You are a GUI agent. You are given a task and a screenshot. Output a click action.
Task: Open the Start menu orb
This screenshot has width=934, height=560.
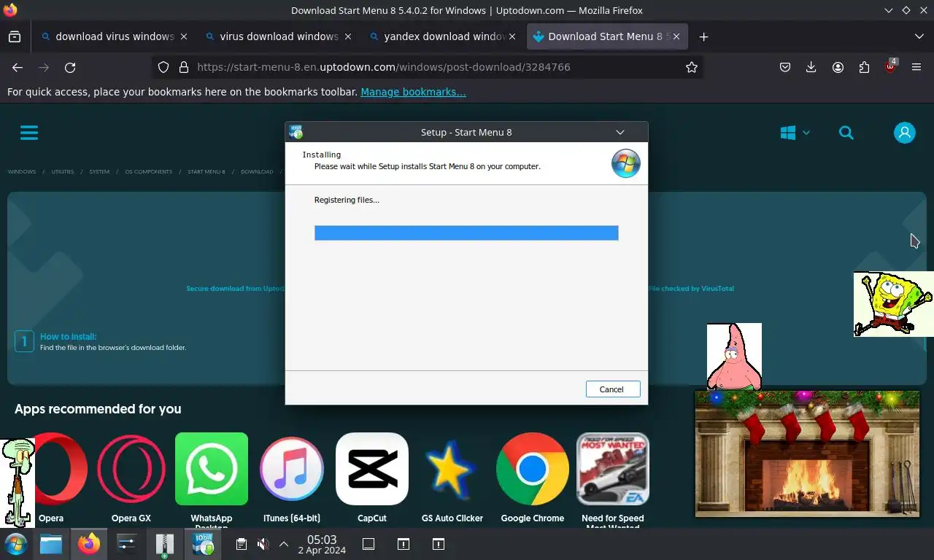pyautogui.click(x=15, y=544)
